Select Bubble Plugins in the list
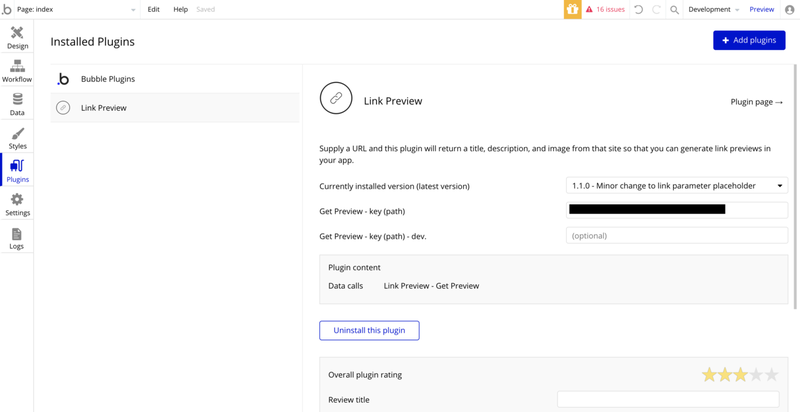This screenshot has height=412, width=800. 175,79
